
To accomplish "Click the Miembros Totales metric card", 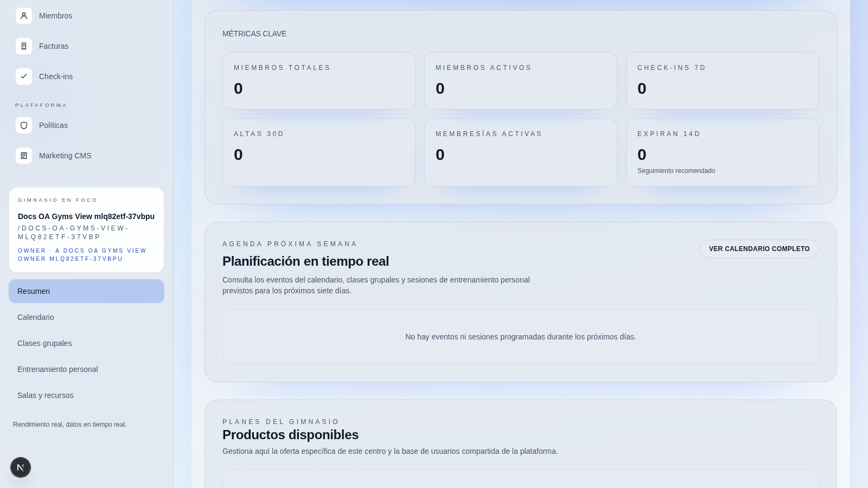I will click(x=319, y=81).
